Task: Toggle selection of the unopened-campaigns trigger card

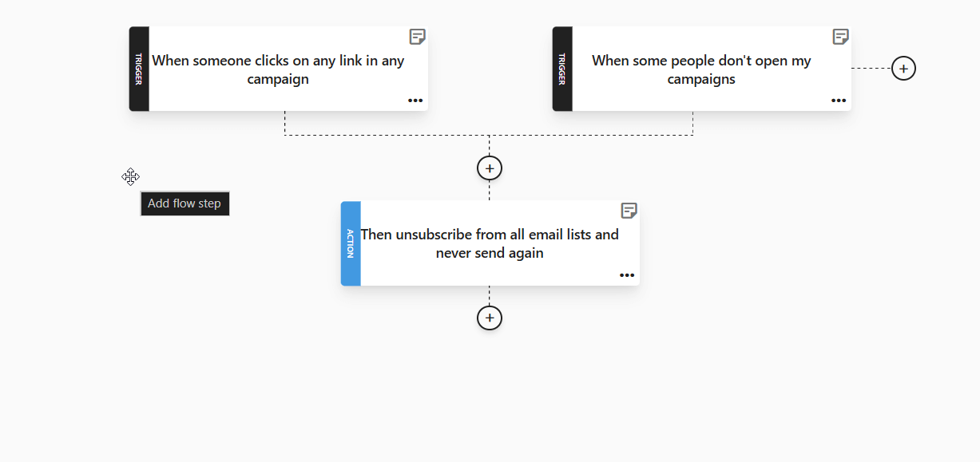Action: pos(701,69)
